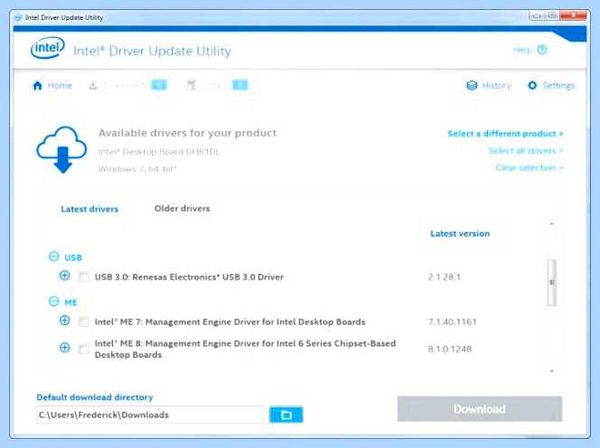Expand Renesas USB 3.0 Driver details
This screenshot has height=448, width=600.
click(x=65, y=275)
